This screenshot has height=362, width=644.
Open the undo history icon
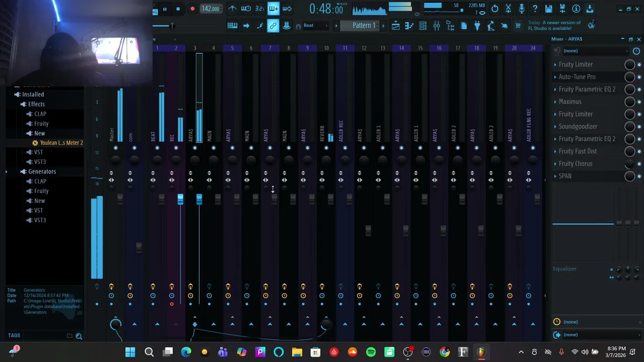tap(495, 9)
